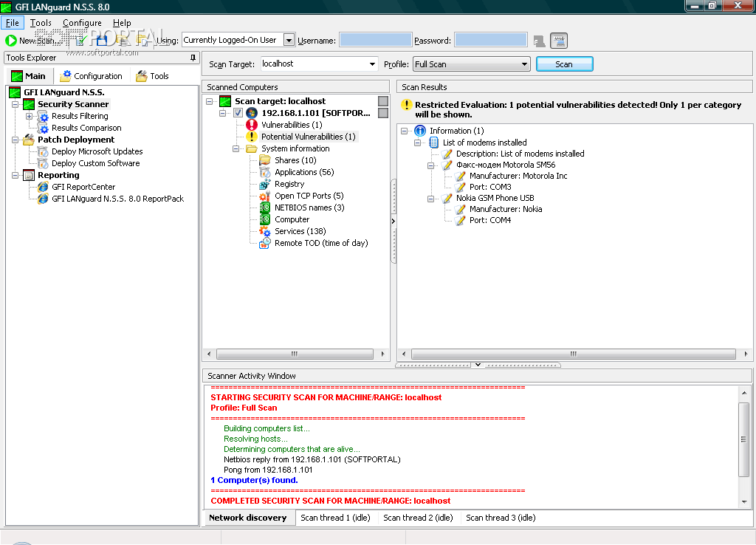Click the Deploy Custom Software icon
The height and width of the screenshot is (545, 756).
click(x=44, y=163)
